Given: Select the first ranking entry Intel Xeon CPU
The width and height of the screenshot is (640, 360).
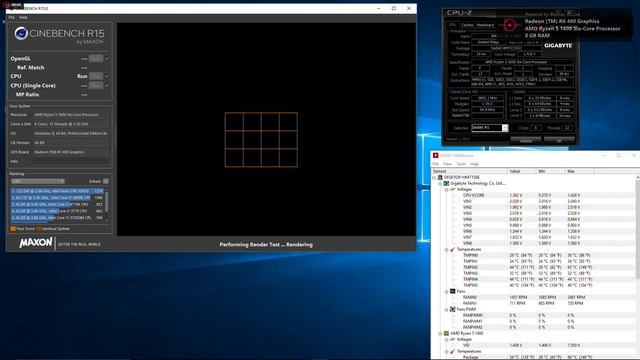Looking at the screenshot, I should click(57, 191).
